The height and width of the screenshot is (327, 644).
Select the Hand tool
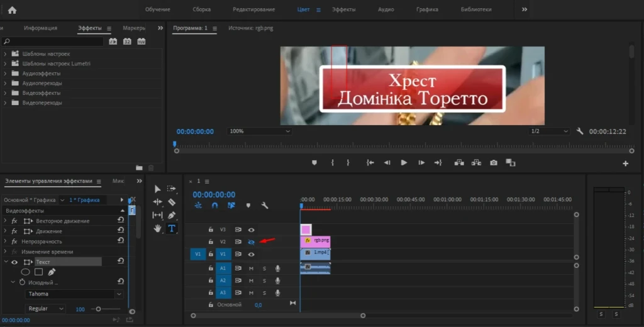(x=157, y=228)
